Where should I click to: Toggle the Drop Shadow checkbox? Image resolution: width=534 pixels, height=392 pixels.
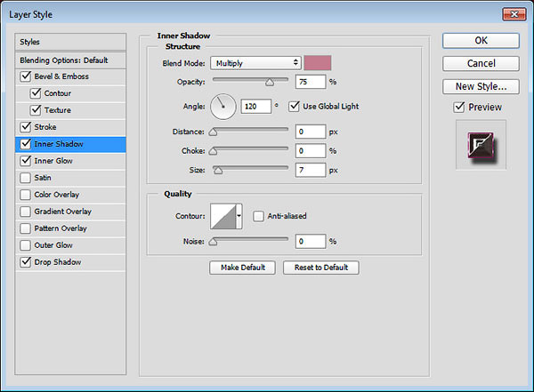click(x=26, y=262)
